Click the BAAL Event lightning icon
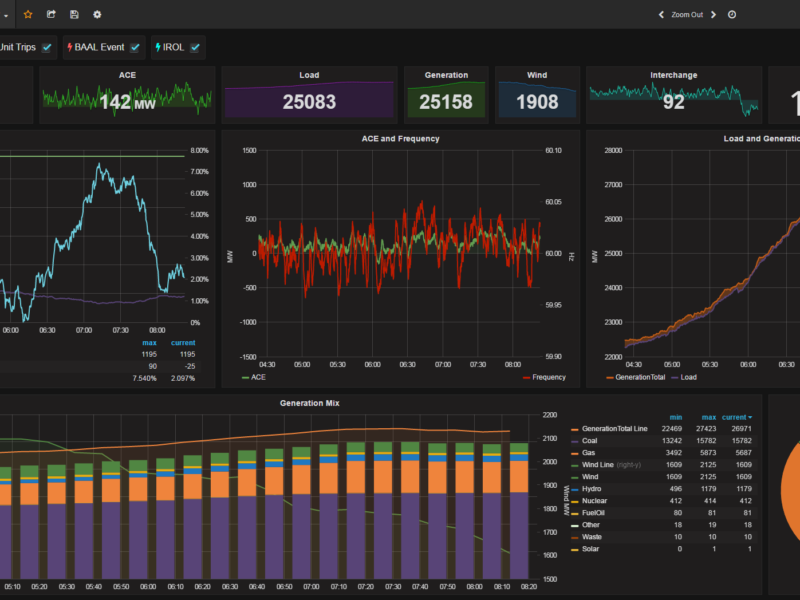 pos(69,47)
